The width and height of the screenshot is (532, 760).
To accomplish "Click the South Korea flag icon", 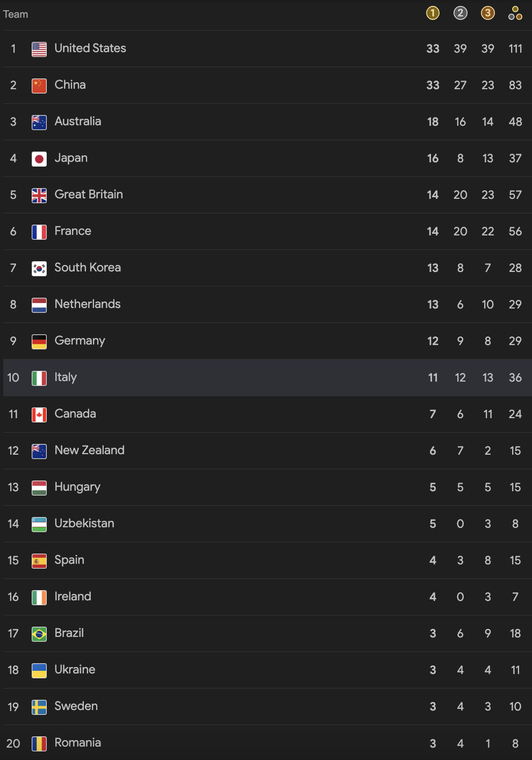I will click(x=39, y=268).
